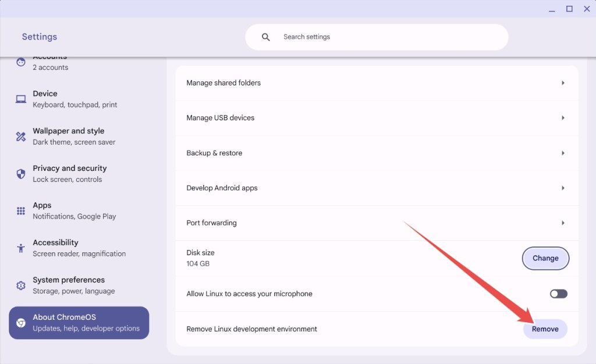Click the Apps grid icon
The image size is (596, 364).
point(21,211)
